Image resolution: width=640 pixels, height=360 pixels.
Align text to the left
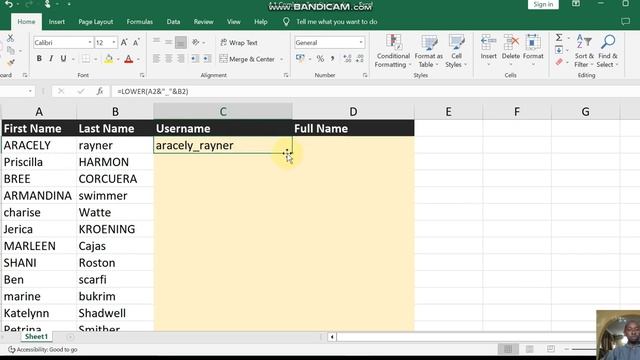click(x=156, y=59)
